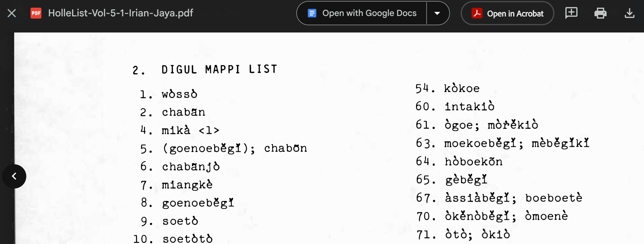Click the word intakiò in entry 60

pyautogui.click(x=469, y=107)
